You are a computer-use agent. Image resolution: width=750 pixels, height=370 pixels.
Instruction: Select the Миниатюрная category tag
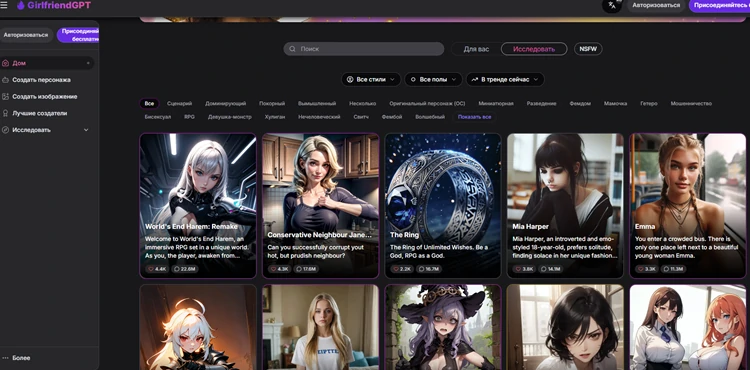tap(496, 103)
